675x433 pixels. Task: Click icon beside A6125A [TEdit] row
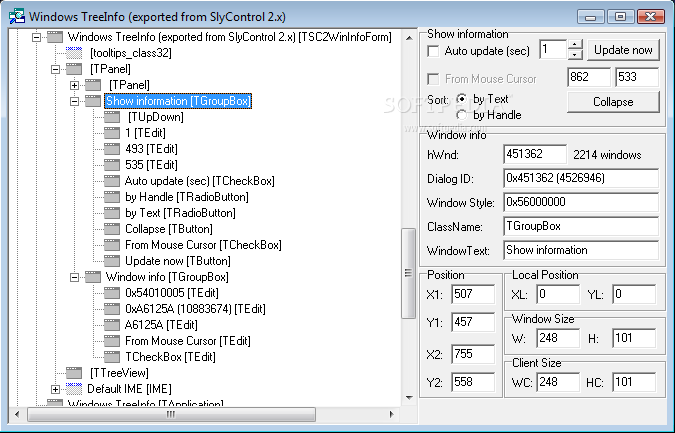click(112, 325)
